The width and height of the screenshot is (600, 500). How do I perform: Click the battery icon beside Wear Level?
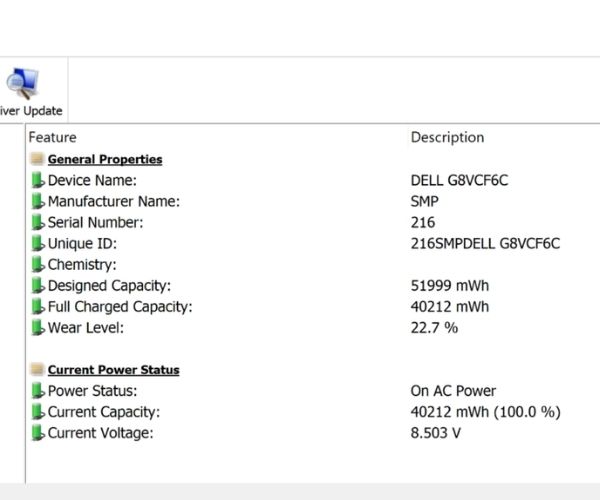click(38, 328)
